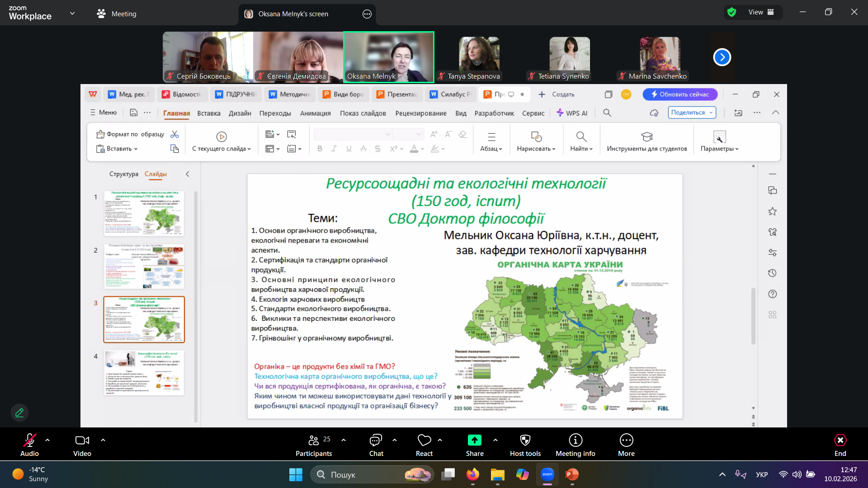Expand the Zoom Workplace dropdown arrow
The image size is (868, 488).
pos(72,14)
